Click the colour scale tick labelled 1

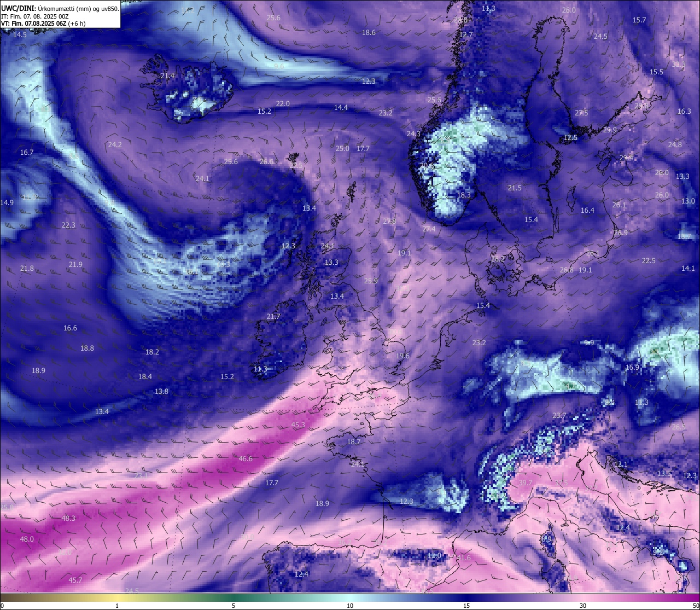click(x=117, y=606)
